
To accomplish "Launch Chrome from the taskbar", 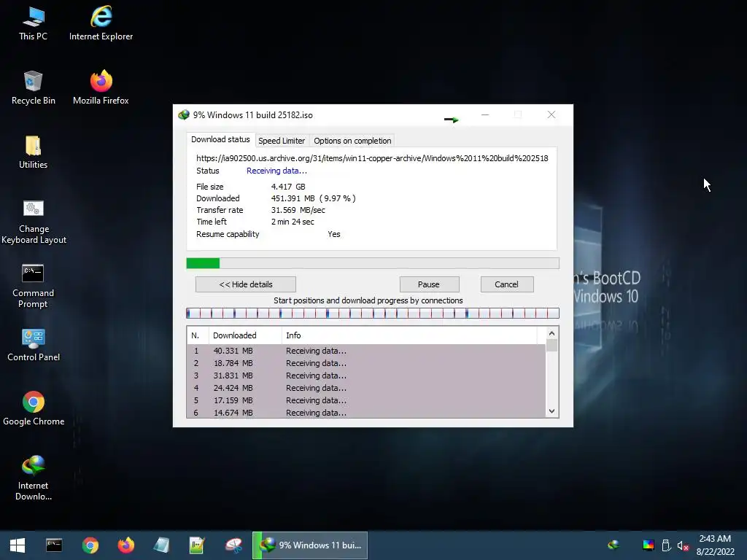I will point(90,545).
